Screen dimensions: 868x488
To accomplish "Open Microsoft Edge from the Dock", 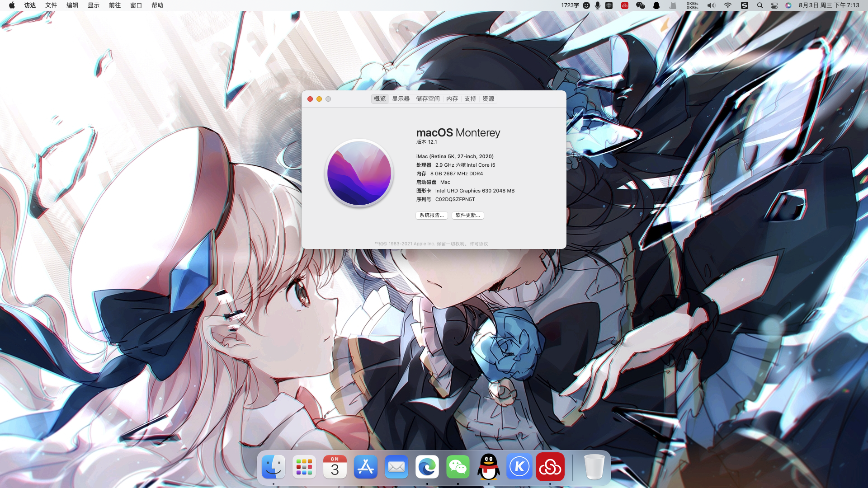I will click(x=427, y=467).
